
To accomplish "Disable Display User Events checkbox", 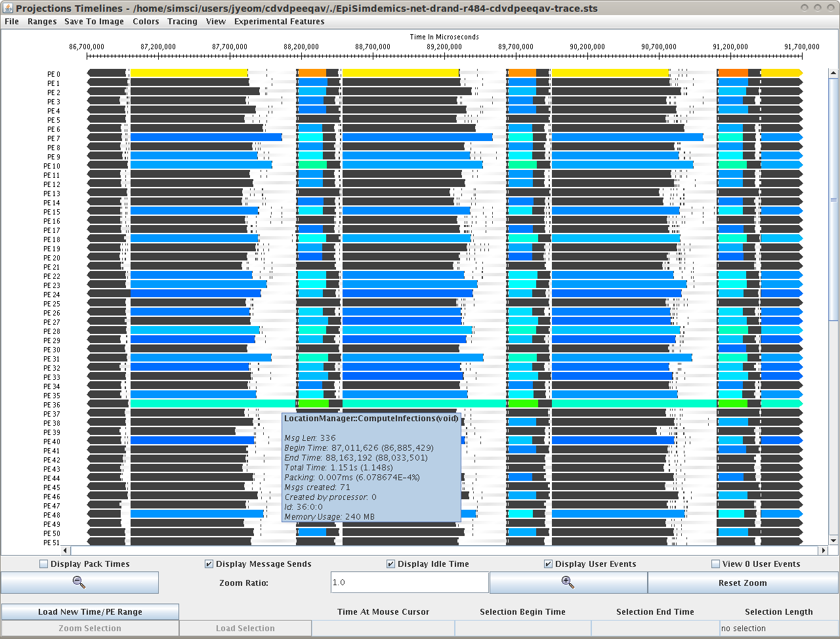I will pyautogui.click(x=549, y=564).
